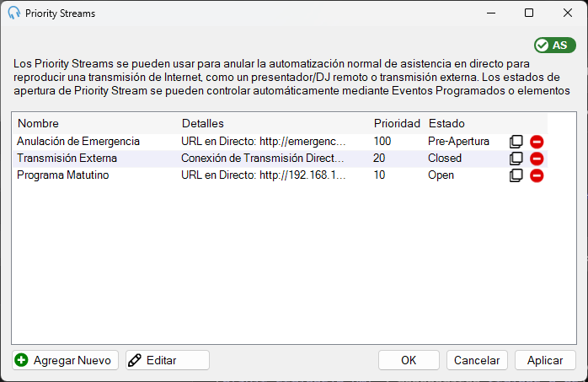
Task: Click the Pre-Apertura status cell
Action: coord(458,142)
